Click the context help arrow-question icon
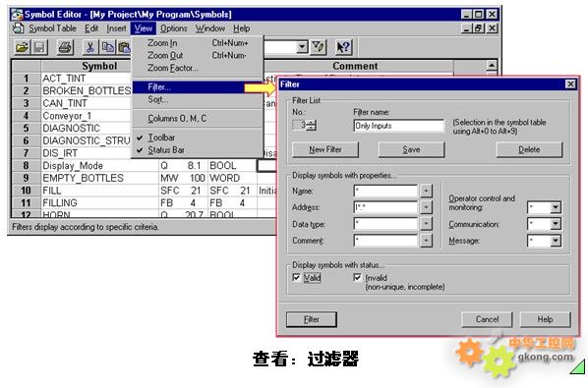This screenshot has width=588, height=388. point(343,47)
